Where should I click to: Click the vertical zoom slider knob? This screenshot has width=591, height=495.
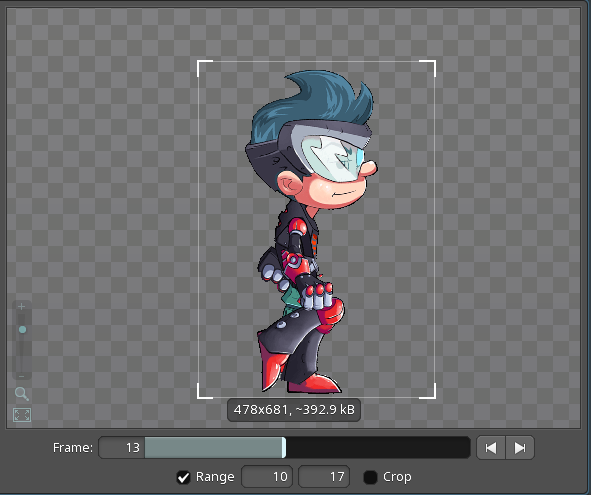click(x=22, y=329)
